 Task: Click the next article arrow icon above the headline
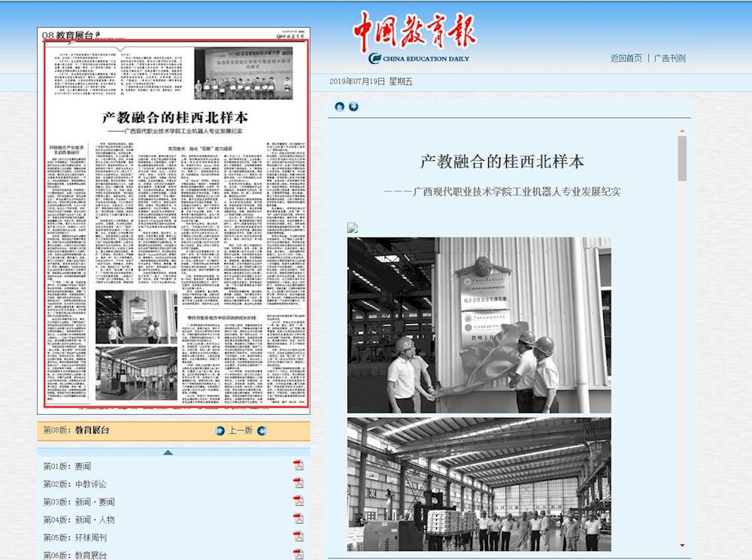(353, 107)
